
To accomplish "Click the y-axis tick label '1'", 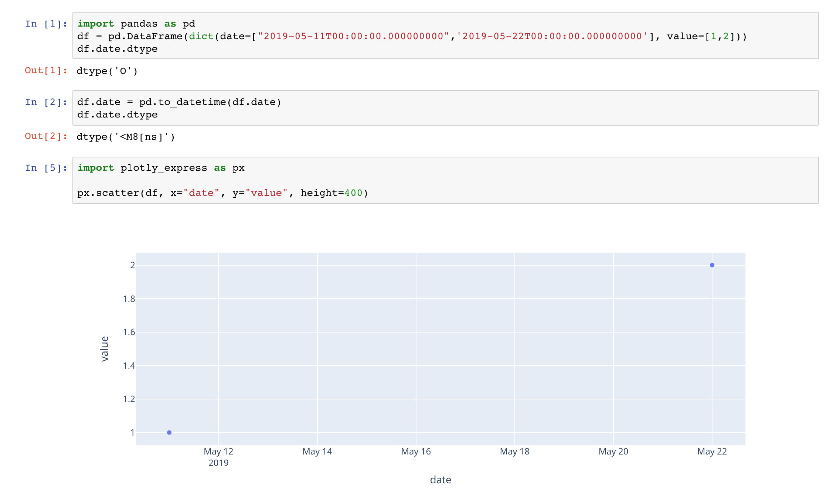I will click(x=132, y=432).
